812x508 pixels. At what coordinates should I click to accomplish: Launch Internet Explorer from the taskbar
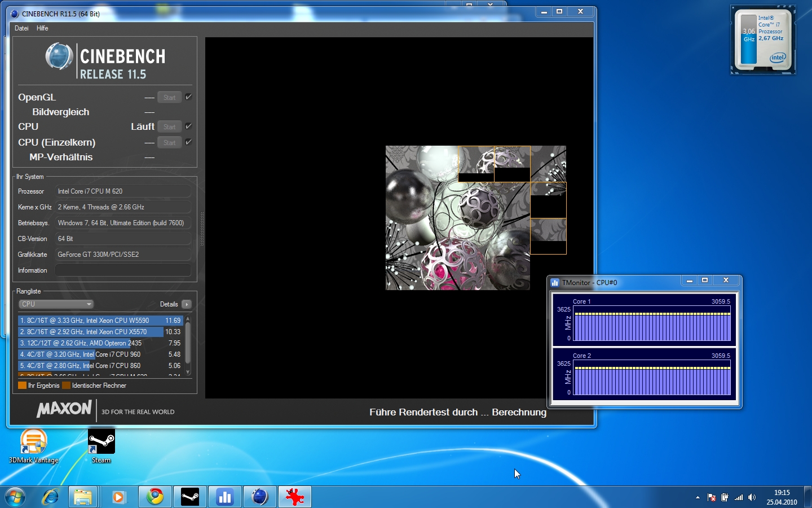(51, 497)
